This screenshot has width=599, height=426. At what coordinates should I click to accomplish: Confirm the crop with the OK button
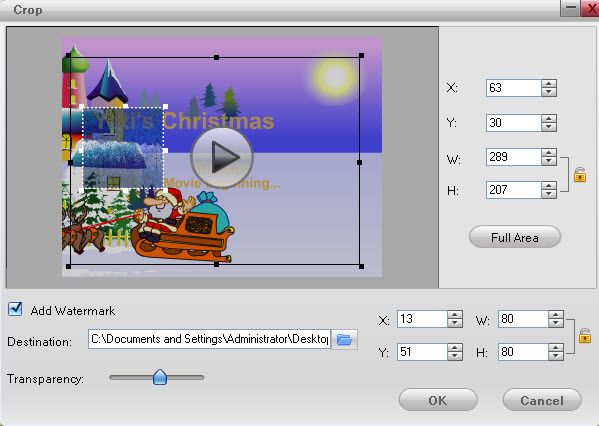click(438, 400)
